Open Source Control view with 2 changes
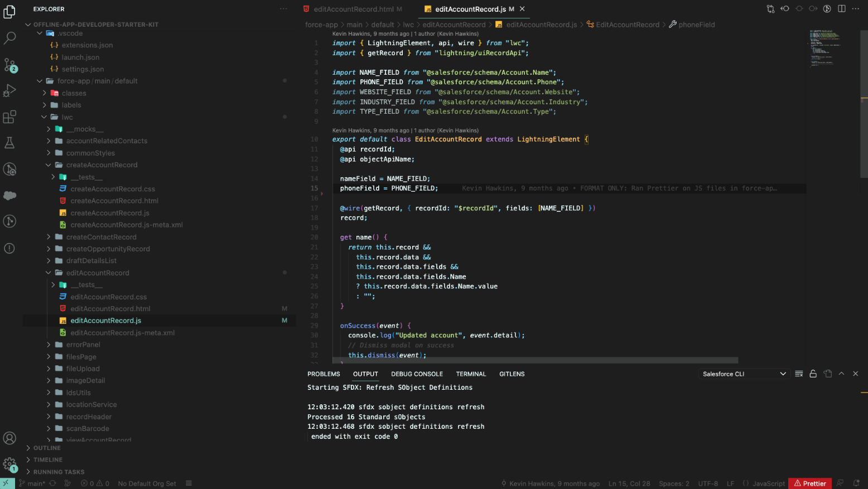 pyautogui.click(x=9, y=65)
